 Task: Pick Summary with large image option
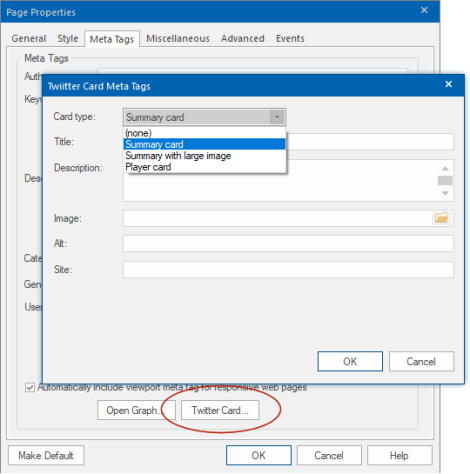(x=204, y=156)
